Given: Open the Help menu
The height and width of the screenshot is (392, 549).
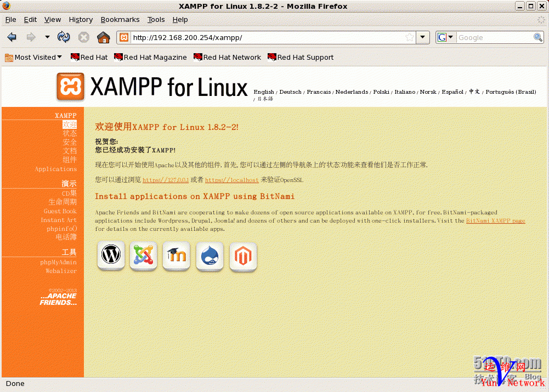Looking at the screenshot, I should (180, 20).
